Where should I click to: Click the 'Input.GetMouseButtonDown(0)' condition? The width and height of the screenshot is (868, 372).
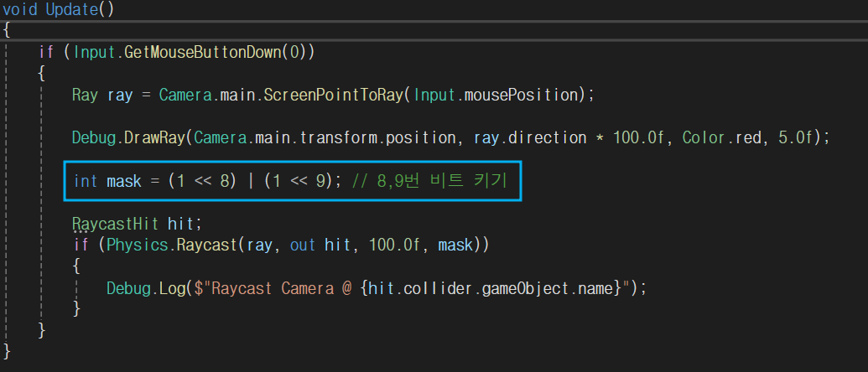pos(189,52)
